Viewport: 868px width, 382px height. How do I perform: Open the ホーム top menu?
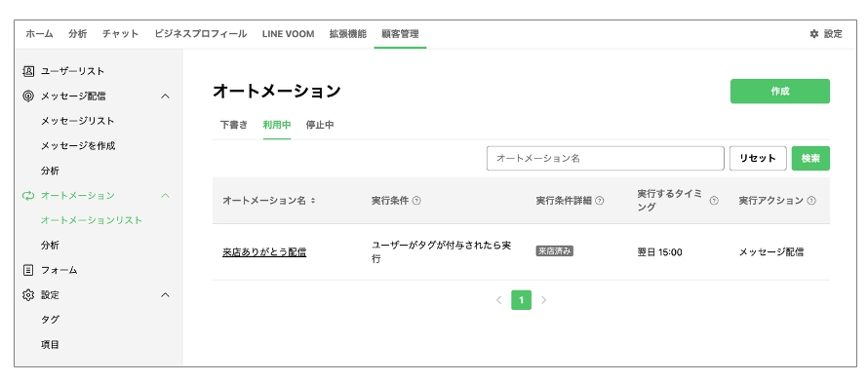click(x=39, y=34)
